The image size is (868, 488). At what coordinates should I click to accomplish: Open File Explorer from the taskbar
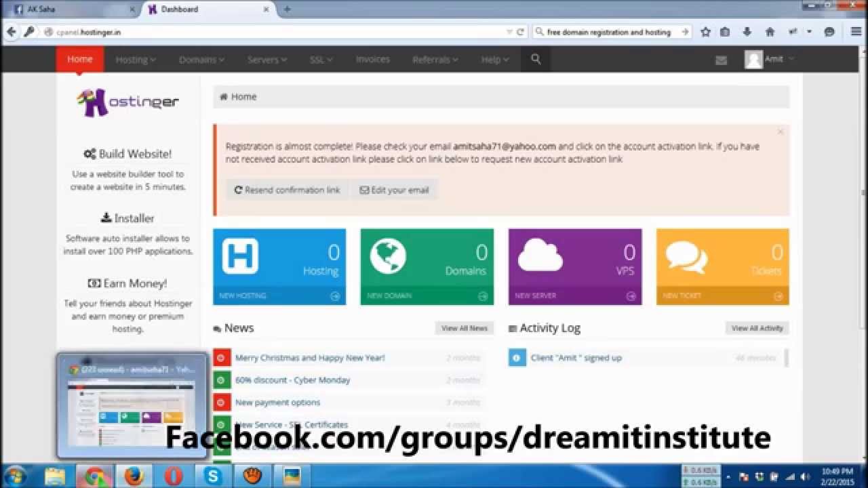coord(55,476)
